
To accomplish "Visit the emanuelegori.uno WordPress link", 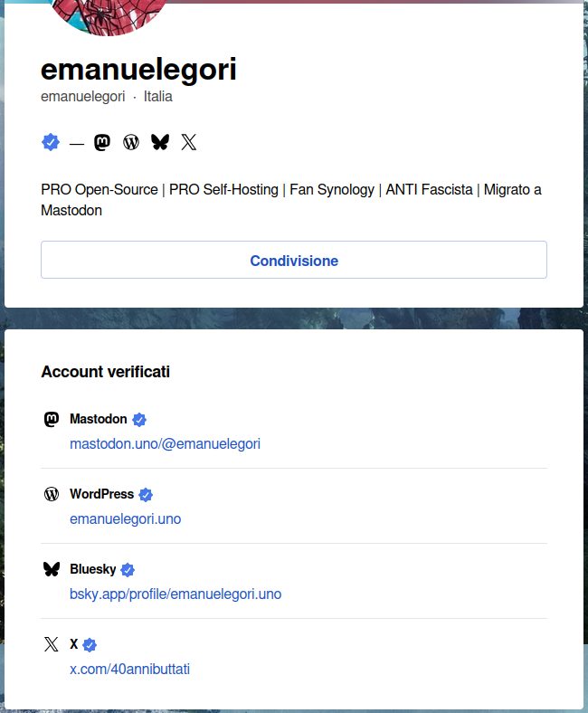I will 125,519.
